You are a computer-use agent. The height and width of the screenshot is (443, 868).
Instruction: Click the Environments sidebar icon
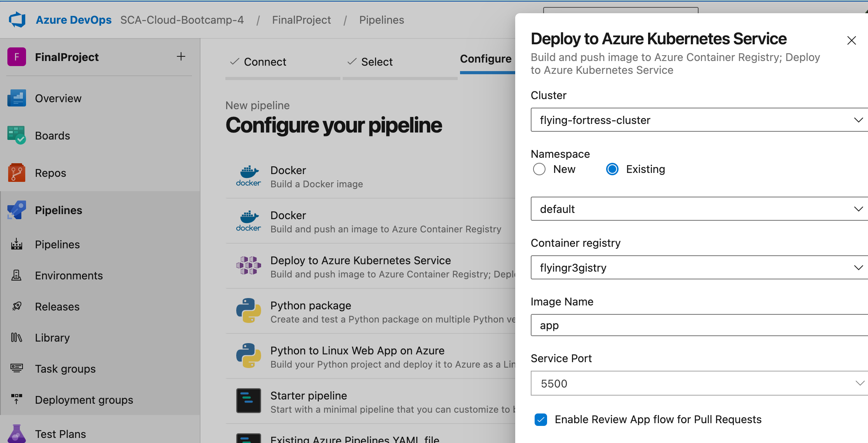pyautogui.click(x=16, y=276)
